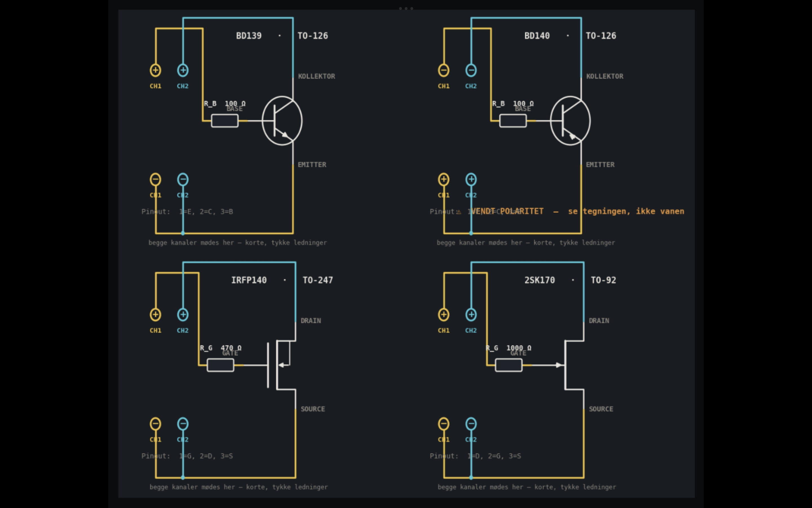Click the 2SK170 R_G 1000 Ω resistor body
This screenshot has height=508, width=812.
509,365
